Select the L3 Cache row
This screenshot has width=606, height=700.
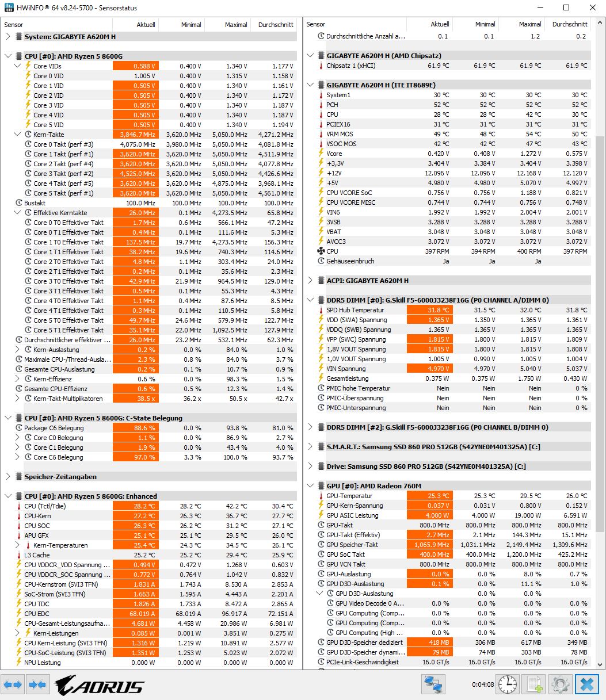[x=149, y=555]
